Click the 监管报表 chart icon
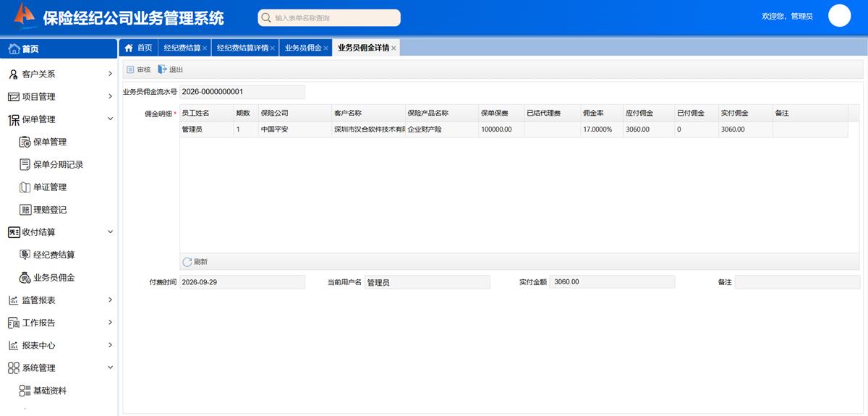The height and width of the screenshot is (416, 868). click(x=14, y=300)
